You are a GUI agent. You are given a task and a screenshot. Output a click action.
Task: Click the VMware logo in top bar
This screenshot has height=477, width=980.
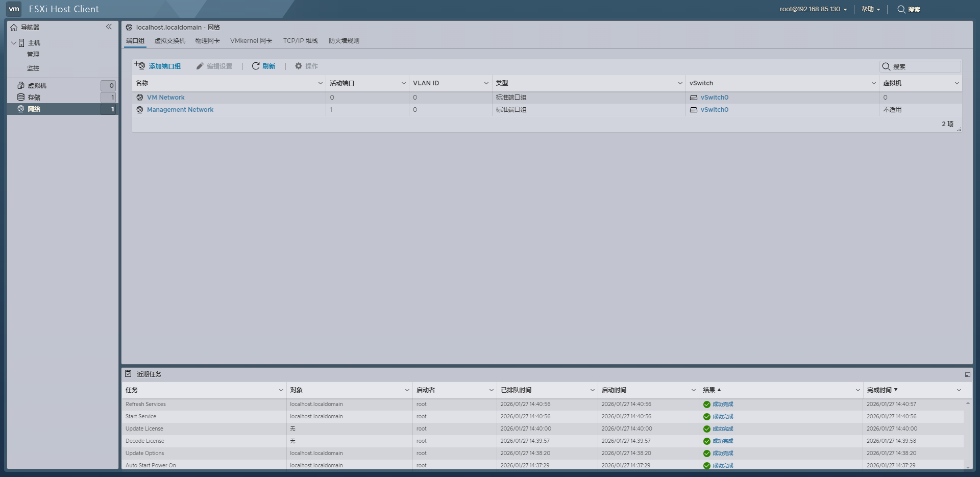(x=13, y=9)
